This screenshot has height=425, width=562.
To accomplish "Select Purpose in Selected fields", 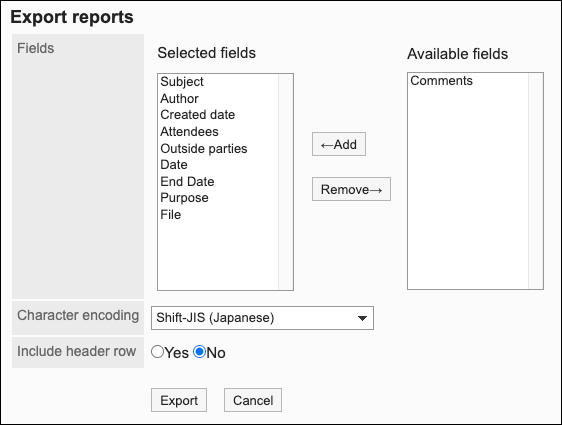I will (x=218, y=198).
